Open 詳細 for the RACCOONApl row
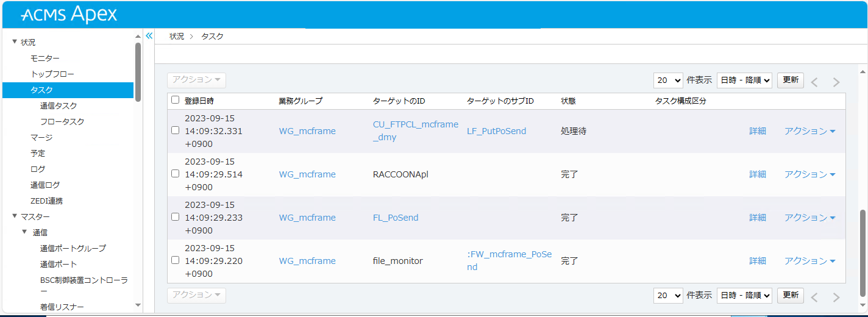The image size is (868, 317). point(758,174)
